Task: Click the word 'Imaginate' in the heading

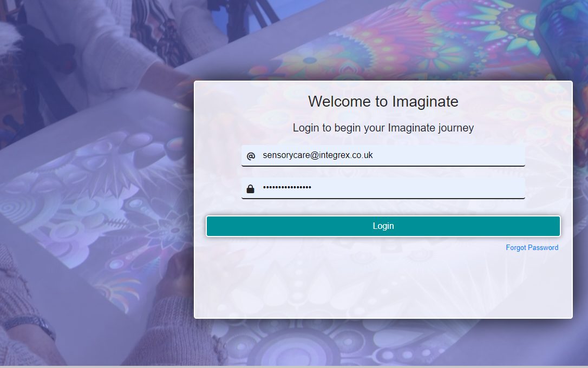Action: 425,102
